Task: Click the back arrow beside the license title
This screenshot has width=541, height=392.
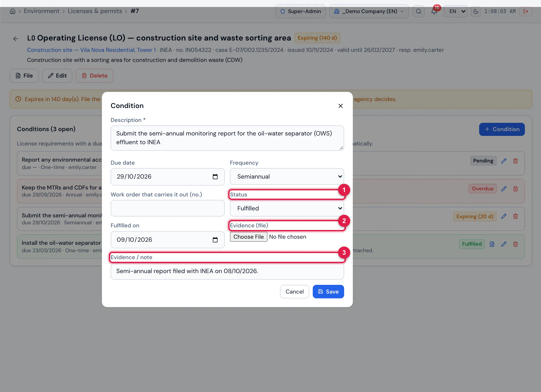Action: point(15,39)
